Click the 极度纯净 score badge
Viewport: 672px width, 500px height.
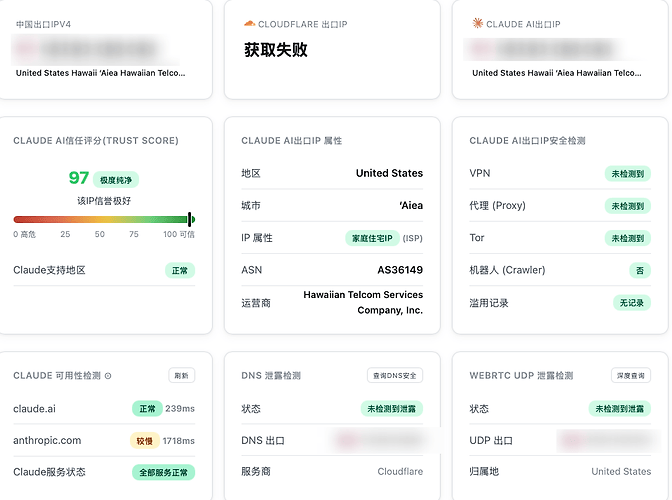pyautogui.click(x=116, y=180)
